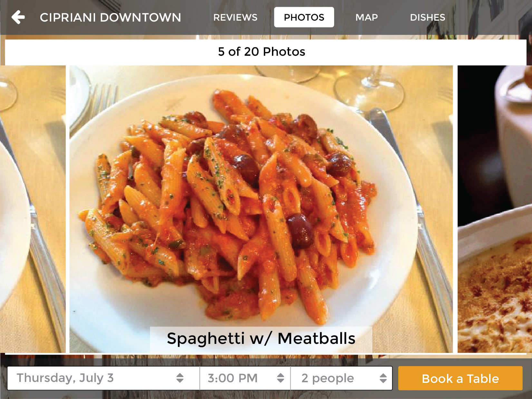Show the previous photo on the left

pyautogui.click(x=33, y=209)
